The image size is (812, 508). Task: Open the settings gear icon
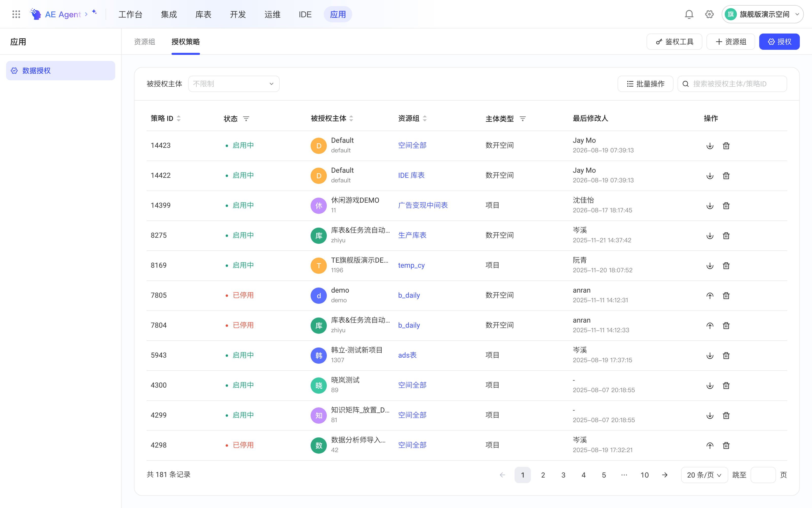(709, 14)
